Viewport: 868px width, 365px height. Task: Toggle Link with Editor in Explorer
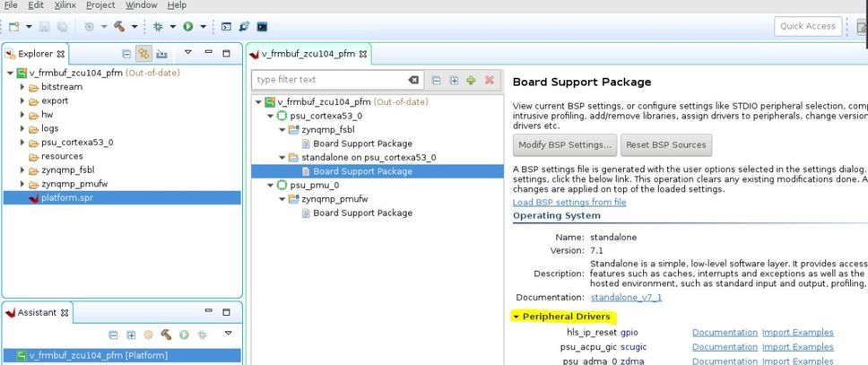[x=144, y=54]
